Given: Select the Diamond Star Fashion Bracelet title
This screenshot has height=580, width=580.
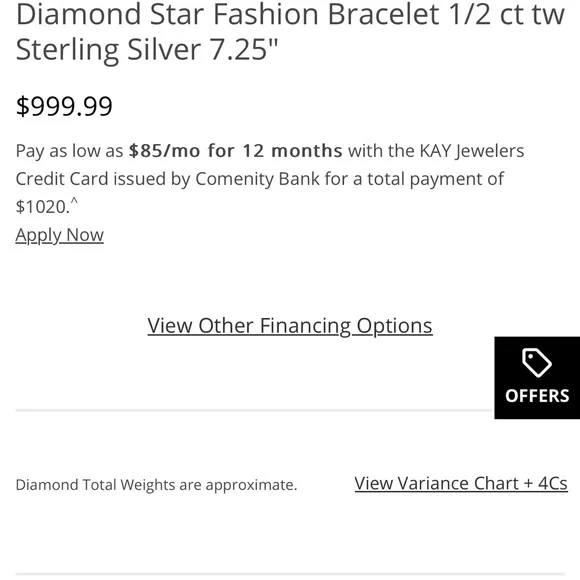Looking at the screenshot, I should (290, 31).
